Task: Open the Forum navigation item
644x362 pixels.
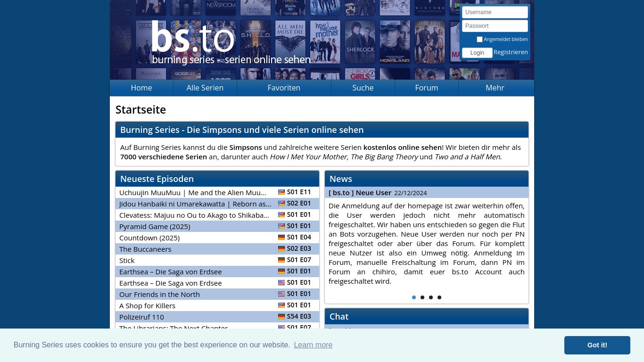Action: click(427, 88)
